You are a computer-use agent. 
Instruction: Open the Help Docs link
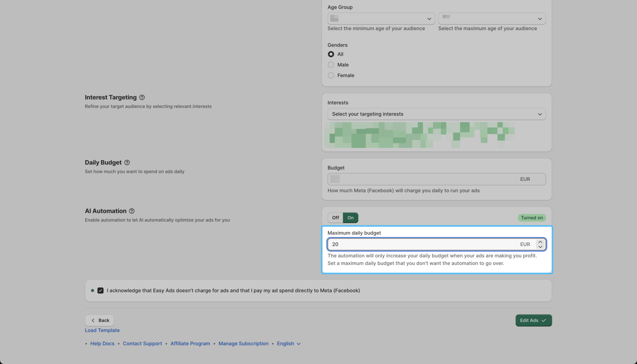click(102, 344)
